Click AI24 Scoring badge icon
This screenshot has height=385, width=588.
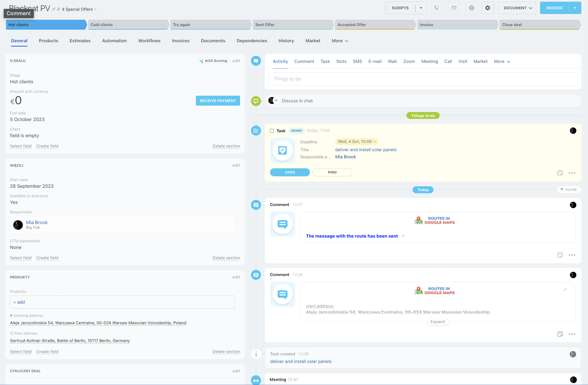[201, 61]
